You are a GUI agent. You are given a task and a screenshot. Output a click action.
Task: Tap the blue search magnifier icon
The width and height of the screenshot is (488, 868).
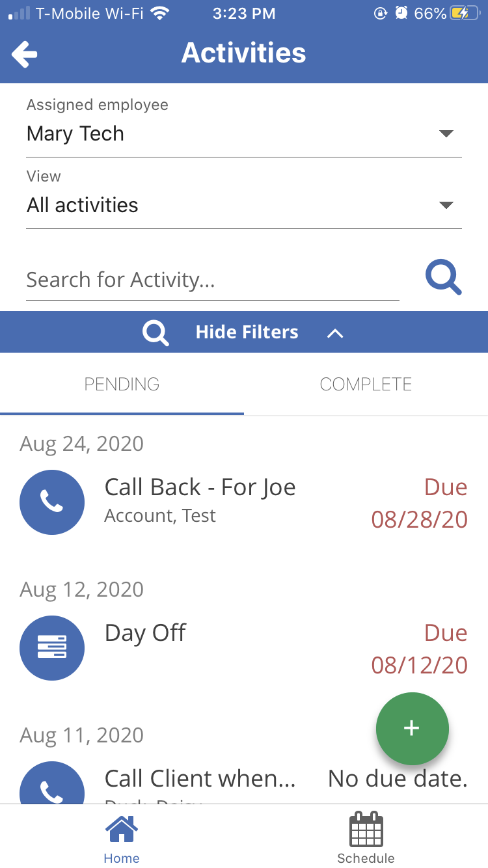443,278
